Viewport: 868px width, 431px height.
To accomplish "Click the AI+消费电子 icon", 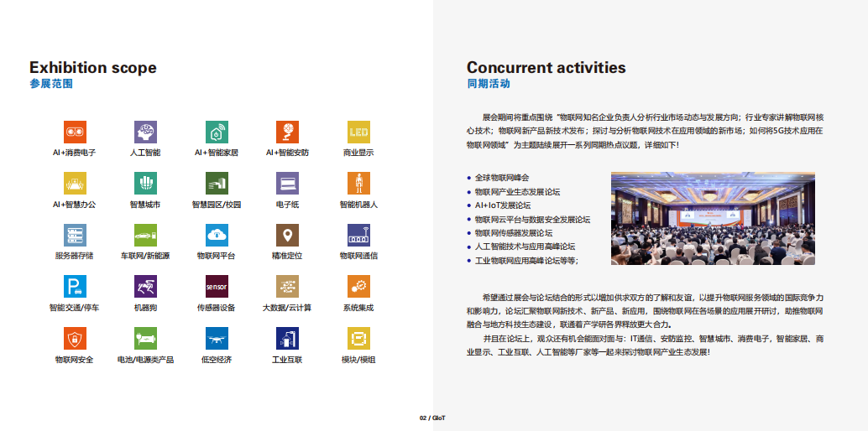I will (x=75, y=132).
